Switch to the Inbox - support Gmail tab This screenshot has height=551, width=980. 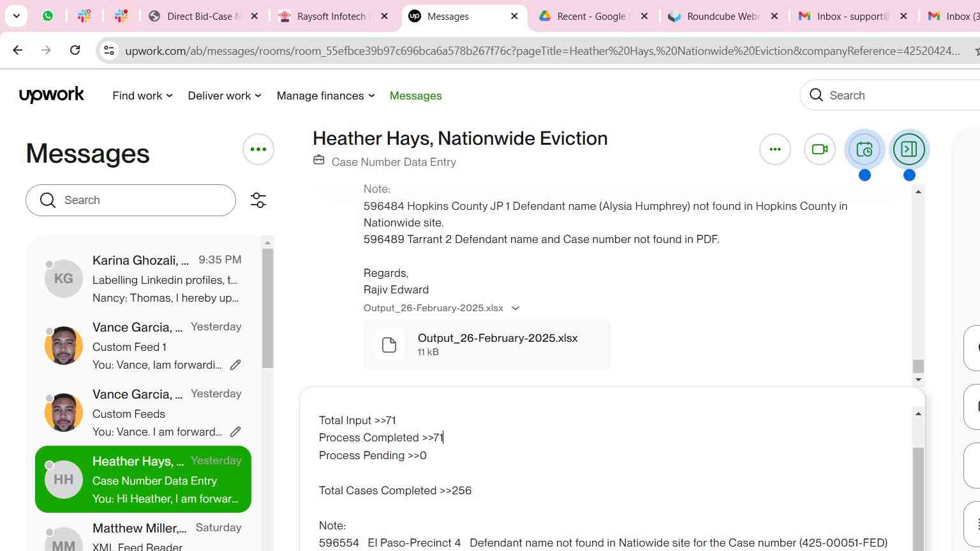[853, 16]
